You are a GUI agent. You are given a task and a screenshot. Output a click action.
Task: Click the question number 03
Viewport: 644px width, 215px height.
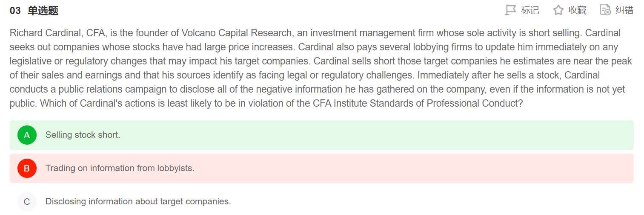coord(15,11)
